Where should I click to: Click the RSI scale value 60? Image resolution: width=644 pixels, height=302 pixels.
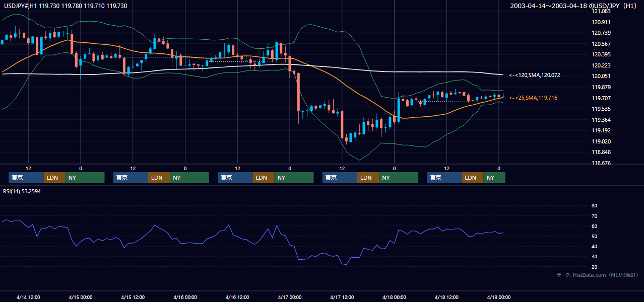pos(594,226)
